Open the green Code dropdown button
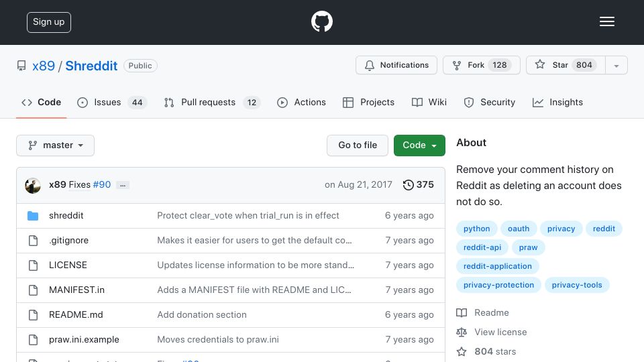 point(419,145)
